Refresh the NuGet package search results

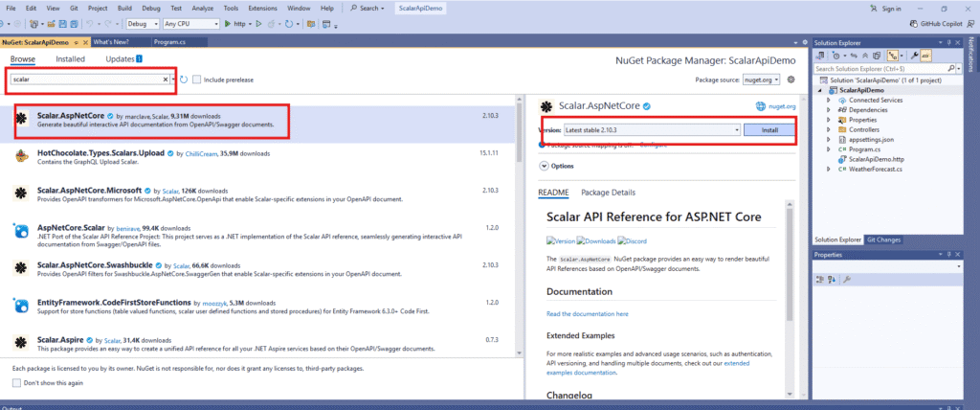coord(184,80)
